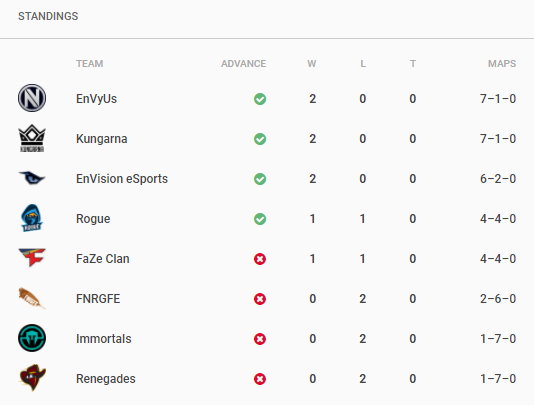Click the ADVANCE column header
The height and width of the screenshot is (405, 534).
[244, 64]
